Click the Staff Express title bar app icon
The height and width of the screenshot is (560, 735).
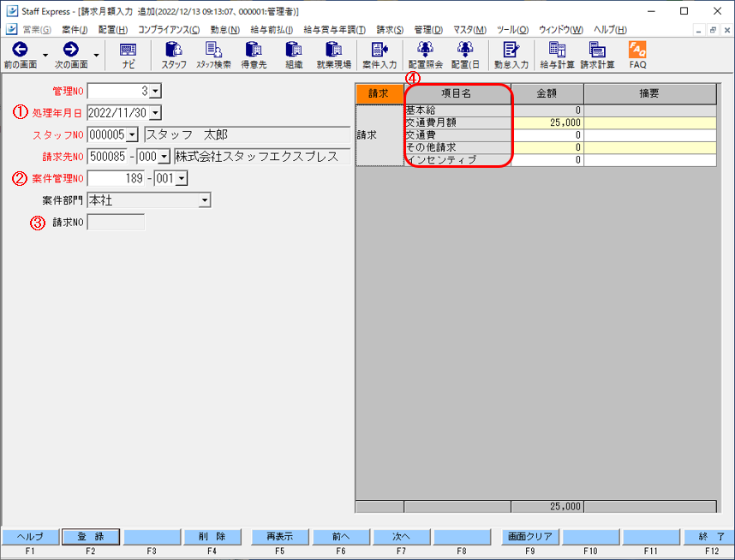point(12,11)
